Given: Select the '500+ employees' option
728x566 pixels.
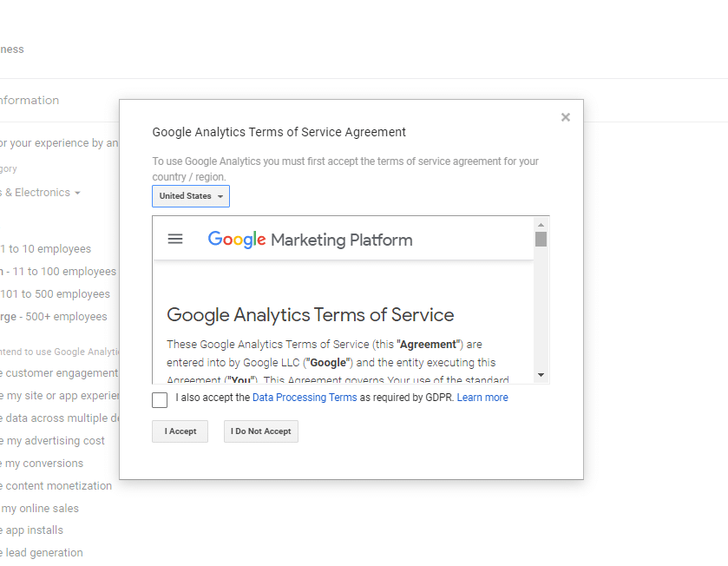Looking at the screenshot, I should (54, 317).
